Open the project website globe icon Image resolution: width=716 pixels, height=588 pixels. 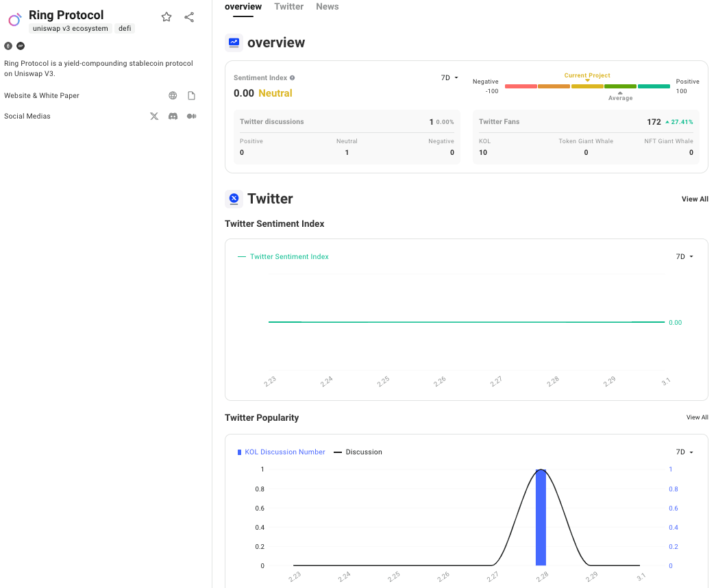click(x=173, y=96)
